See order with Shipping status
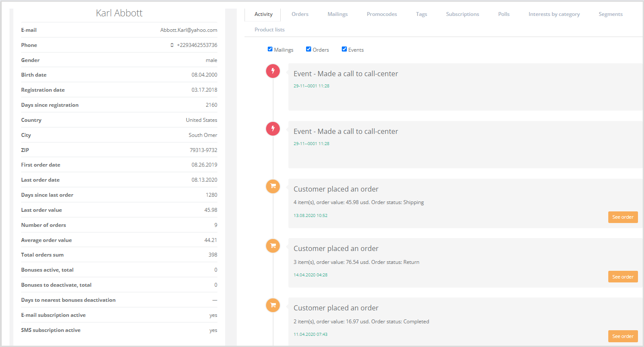 (x=622, y=217)
